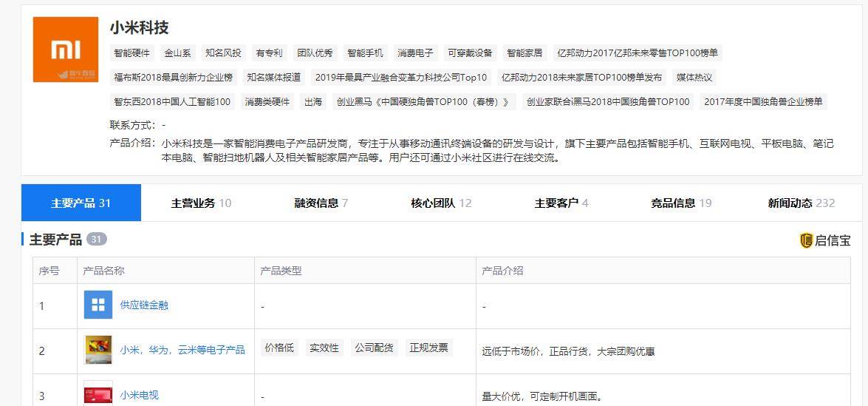
Task: Click the 福布斯2018最具创新力企业榜 tag
Action: (x=174, y=78)
